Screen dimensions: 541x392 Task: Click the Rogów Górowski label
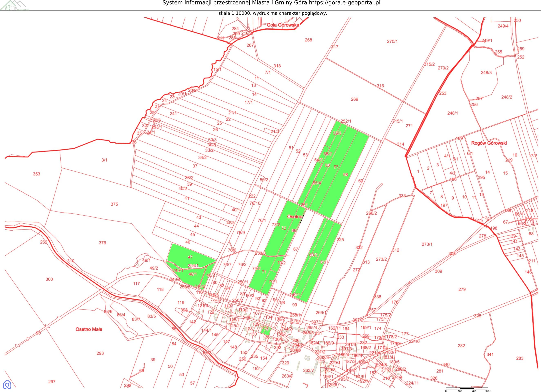pos(489,143)
